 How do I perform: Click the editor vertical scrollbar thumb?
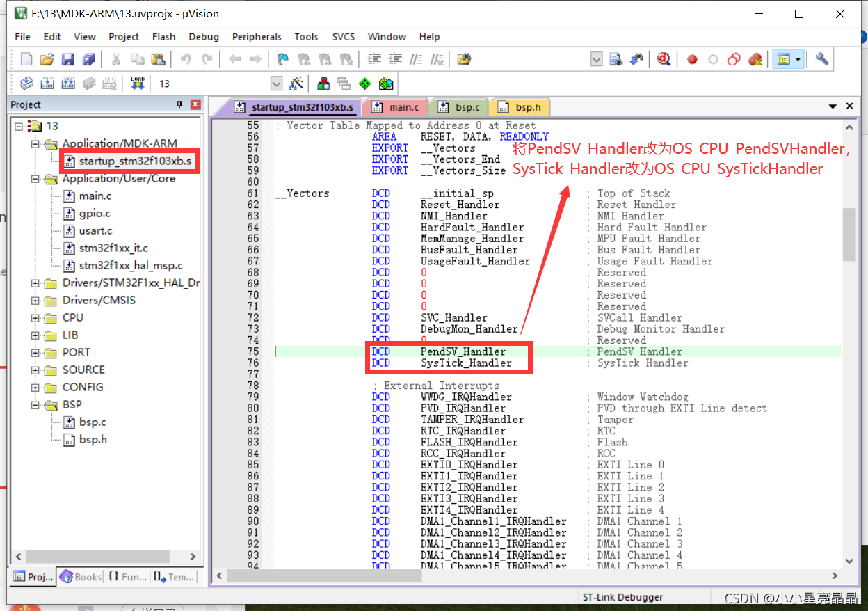tap(849, 235)
